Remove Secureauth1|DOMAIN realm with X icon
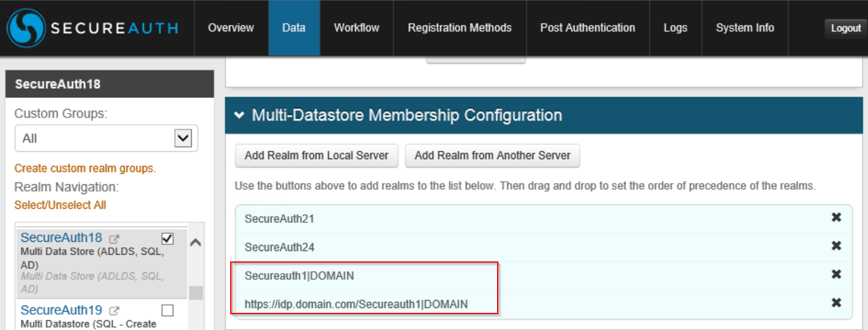Image resolution: width=868 pixels, height=330 pixels. (x=836, y=275)
